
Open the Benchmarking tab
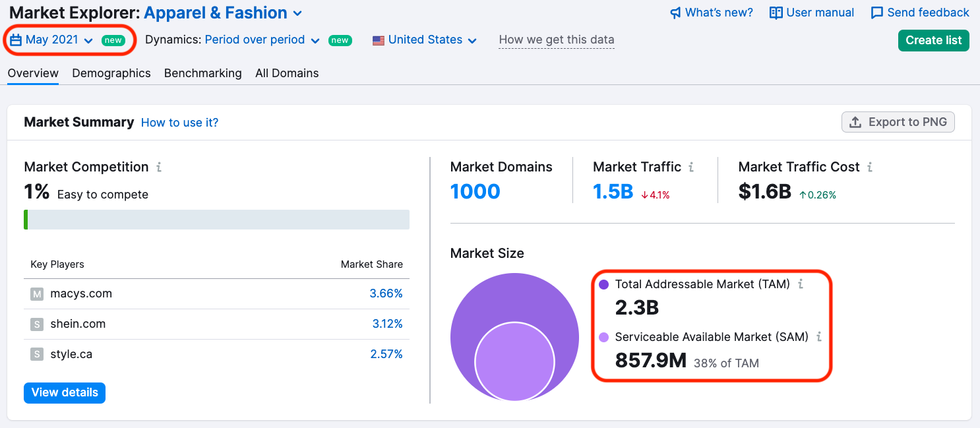pyautogui.click(x=202, y=73)
